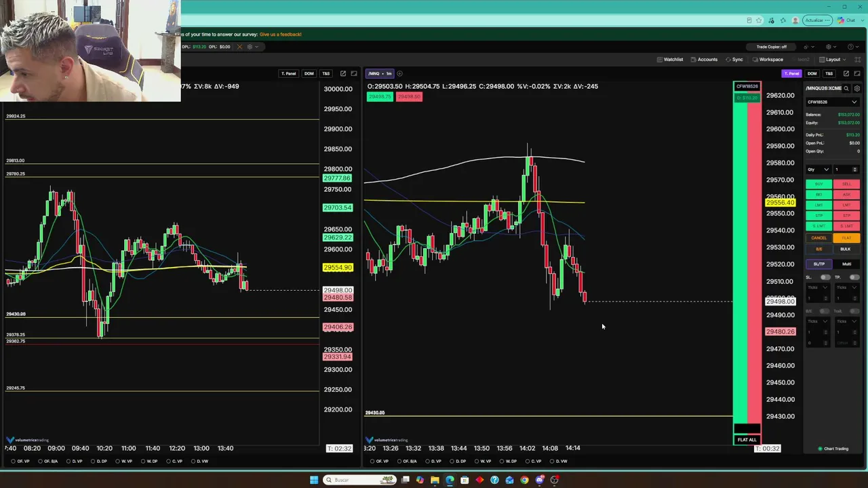The width and height of the screenshot is (868, 488).
Task: Maximize the left chart panel
Action: (354, 73)
